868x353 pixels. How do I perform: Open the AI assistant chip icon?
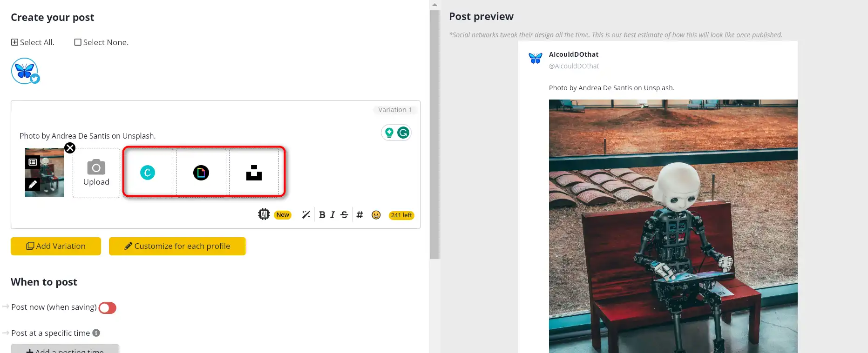pos(264,214)
